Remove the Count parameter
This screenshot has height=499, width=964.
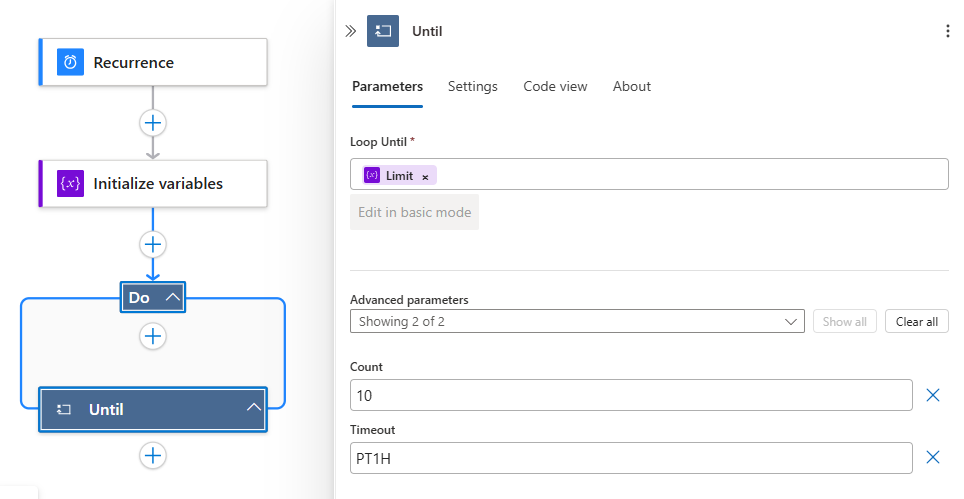pos(933,395)
